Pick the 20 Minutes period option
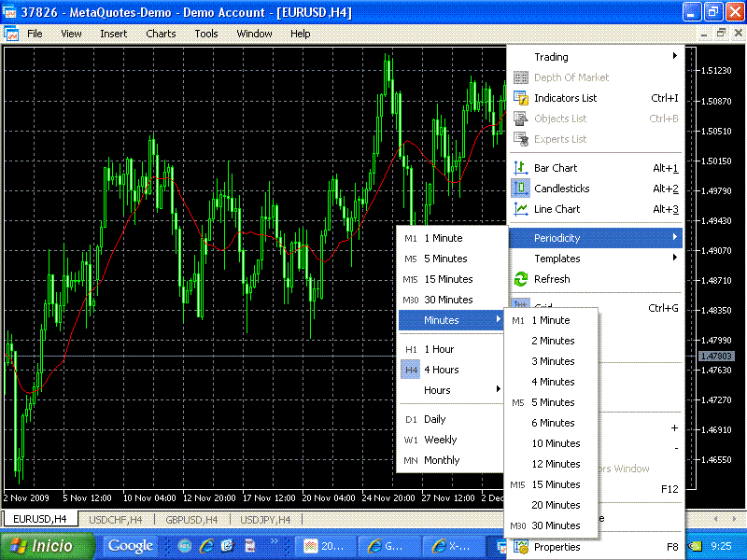747x560 pixels. (556, 505)
